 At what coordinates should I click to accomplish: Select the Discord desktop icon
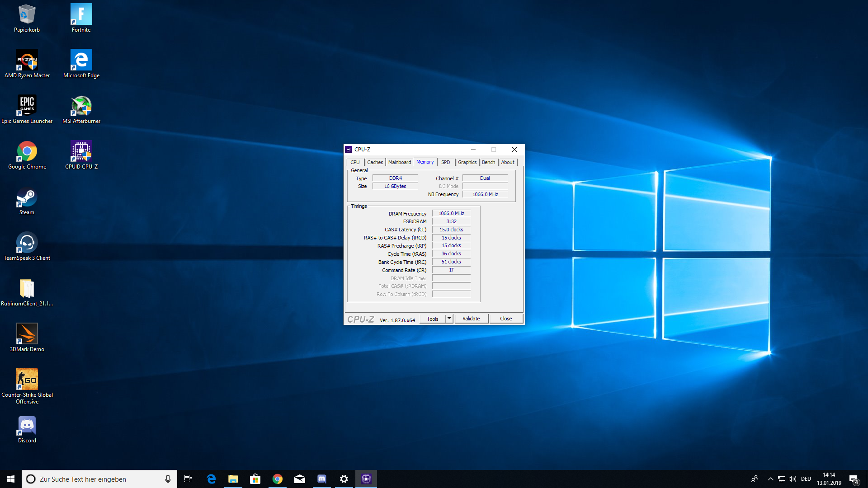pos(27,426)
